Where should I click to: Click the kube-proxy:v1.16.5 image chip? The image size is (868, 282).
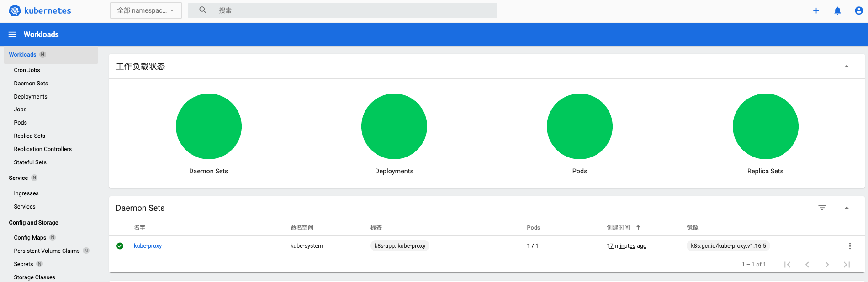728,246
